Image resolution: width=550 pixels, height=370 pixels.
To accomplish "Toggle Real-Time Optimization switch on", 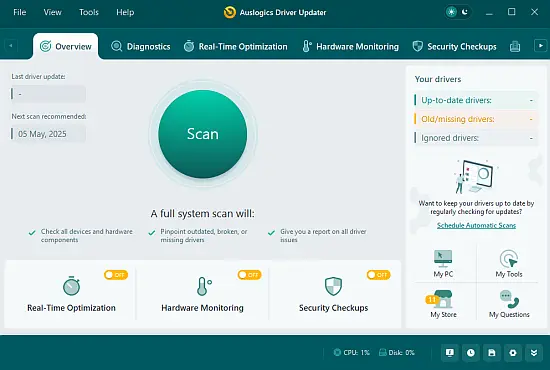I will [116, 275].
